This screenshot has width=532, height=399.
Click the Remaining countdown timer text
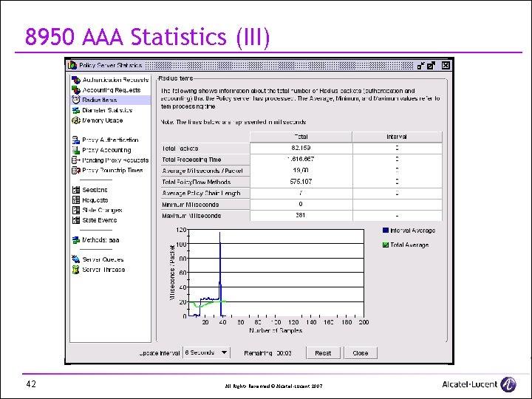click(267, 353)
